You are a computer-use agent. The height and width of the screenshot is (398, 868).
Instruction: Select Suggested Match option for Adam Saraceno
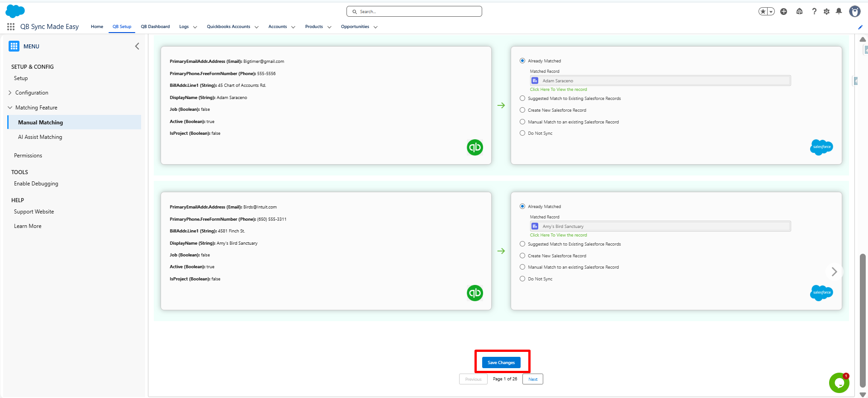[x=522, y=98]
